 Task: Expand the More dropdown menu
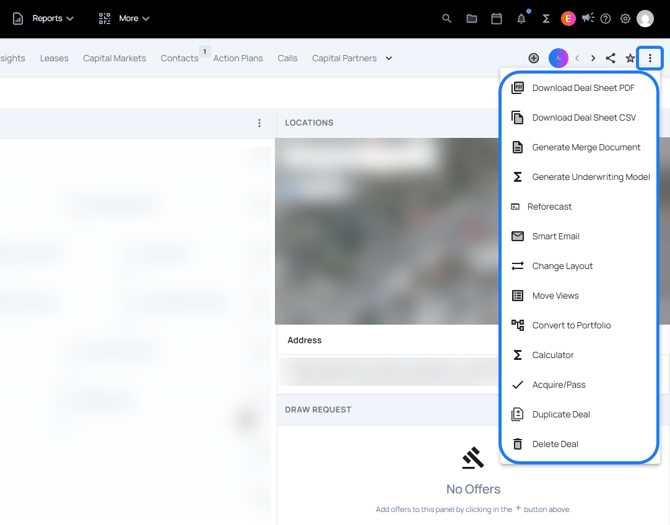124,19
